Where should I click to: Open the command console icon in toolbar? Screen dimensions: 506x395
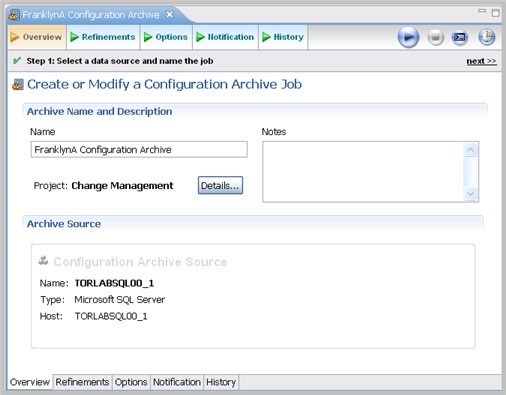[460, 37]
